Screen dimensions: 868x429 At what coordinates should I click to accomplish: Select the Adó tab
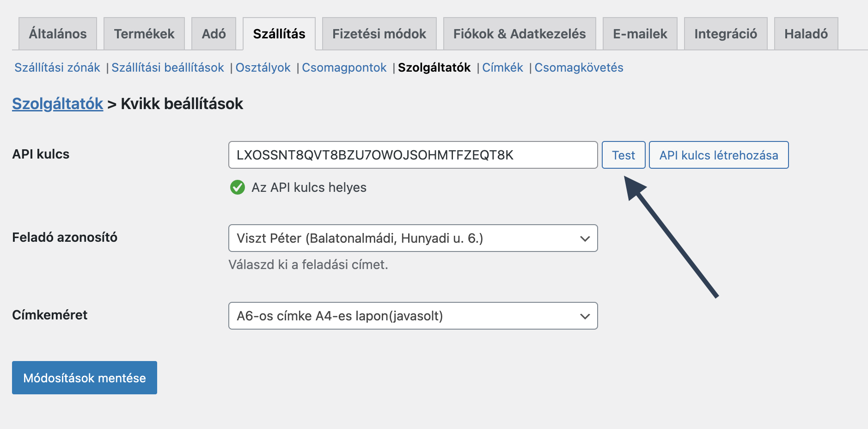point(214,34)
